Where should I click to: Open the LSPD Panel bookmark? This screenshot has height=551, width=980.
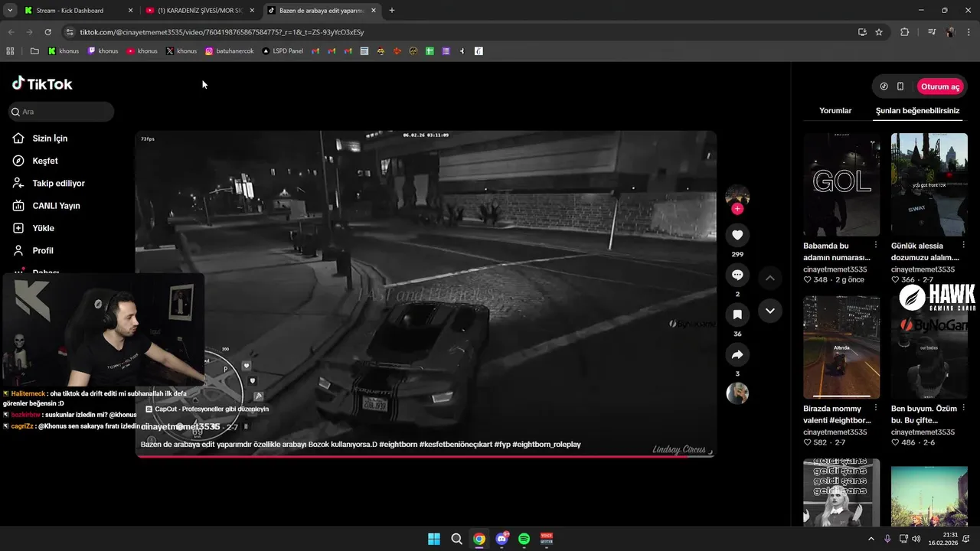pos(283,51)
